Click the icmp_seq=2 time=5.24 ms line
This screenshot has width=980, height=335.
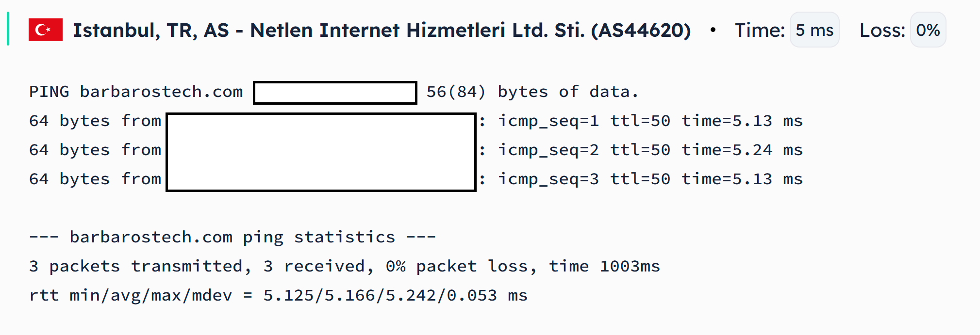pyautogui.click(x=650, y=150)
